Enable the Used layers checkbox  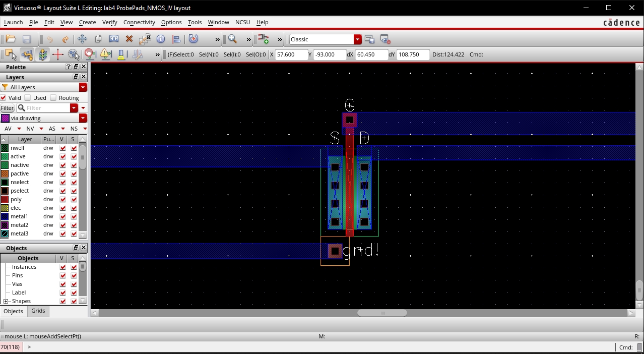(28, 98)
